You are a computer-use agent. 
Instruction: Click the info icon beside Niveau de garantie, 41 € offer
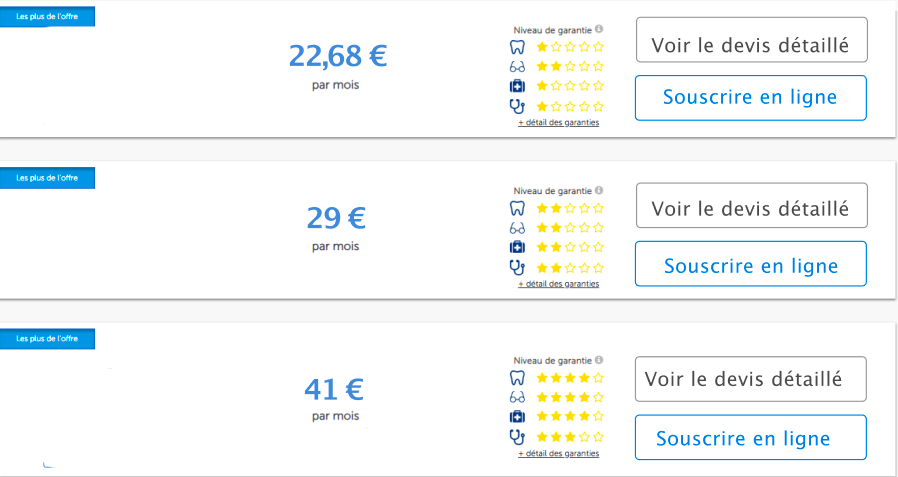(599, 360)
